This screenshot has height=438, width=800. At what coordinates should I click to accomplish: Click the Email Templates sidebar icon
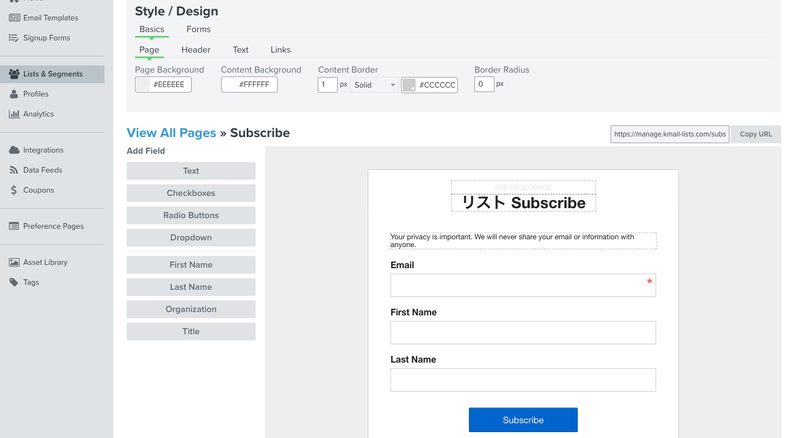(x=14, y=18)
